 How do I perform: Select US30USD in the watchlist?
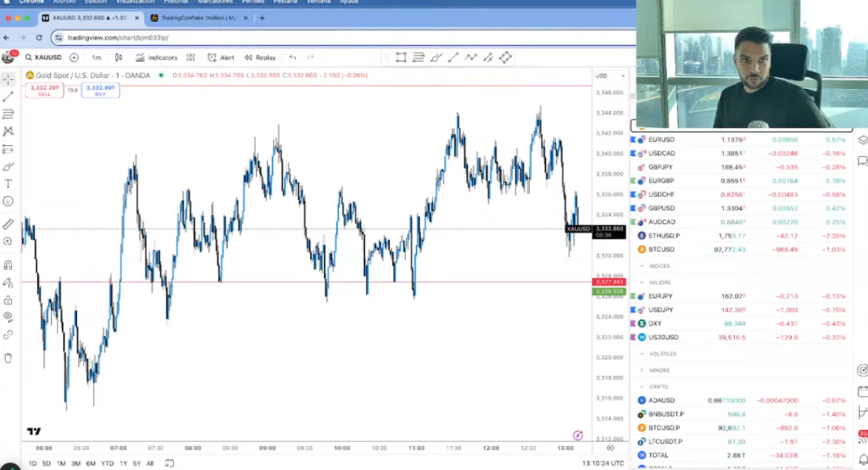pyautogui.click(x=741, y=337)
